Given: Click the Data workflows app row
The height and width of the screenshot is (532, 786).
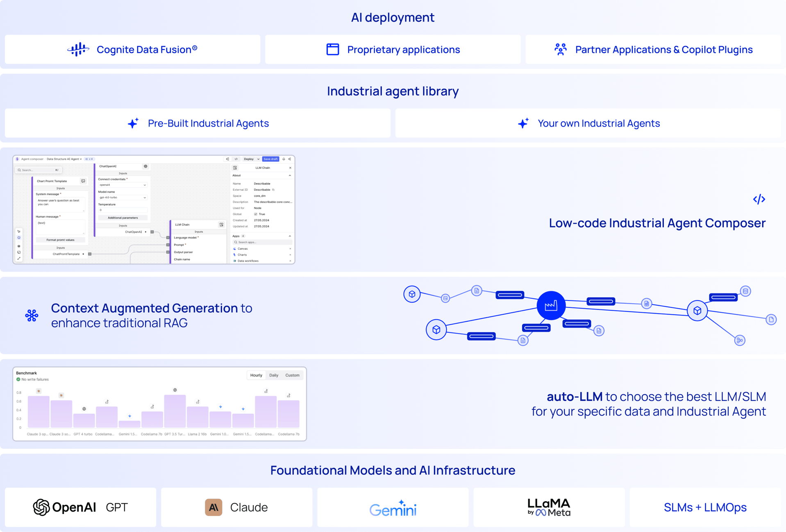Looking at the screenshot, I should 262,261.
